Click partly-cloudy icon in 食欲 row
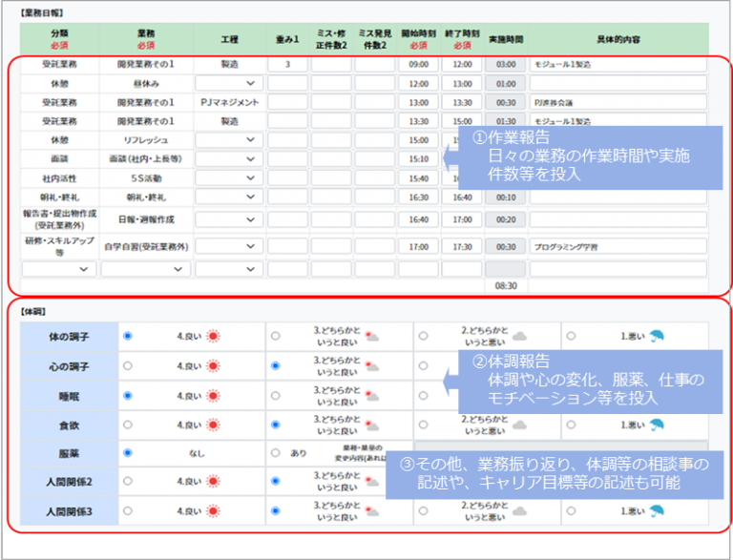Image resolution: width=733 pixels, height=560 pixels. [372, 425]
